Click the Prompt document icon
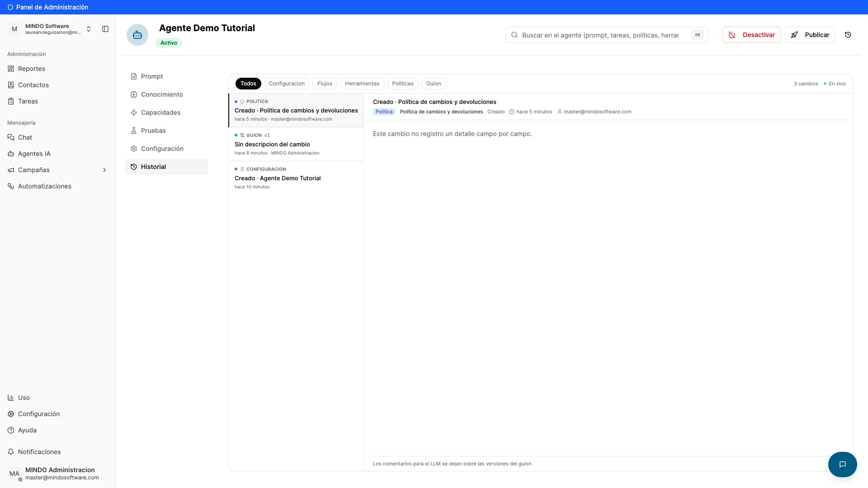 (134, 76)
